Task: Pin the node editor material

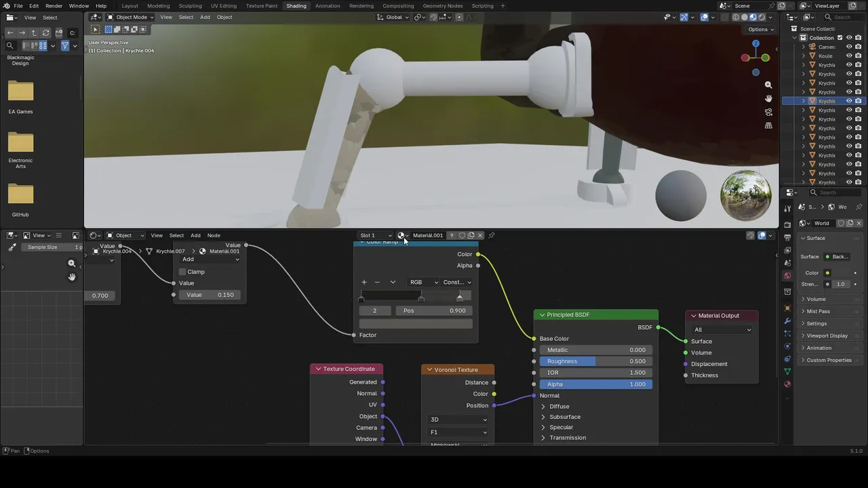Action: tap(492, 235)
